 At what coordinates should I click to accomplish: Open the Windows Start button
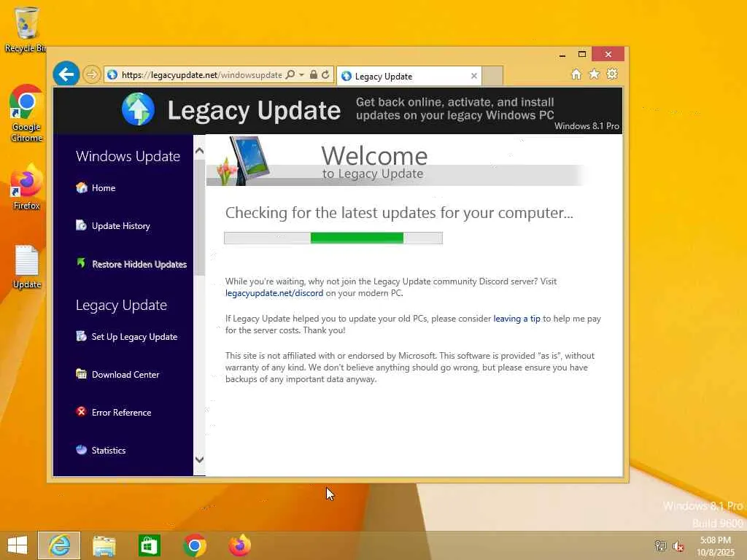point(18,545)
